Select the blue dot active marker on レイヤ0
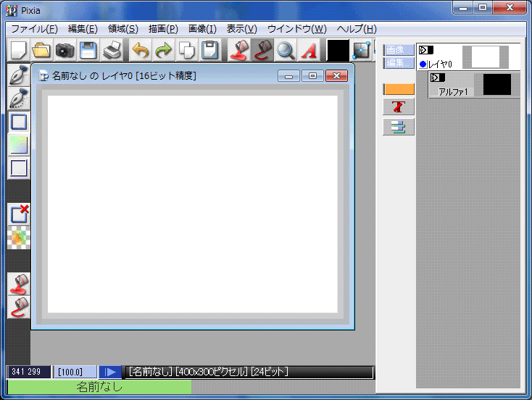This screenshot has height=400, width=532. click(423, 64)
